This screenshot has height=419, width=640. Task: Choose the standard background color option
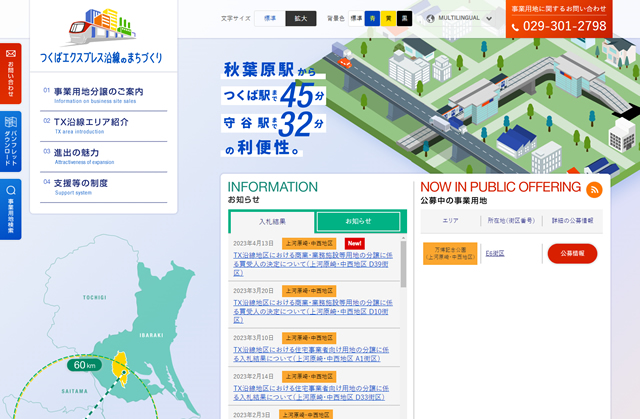tap(356, 18)
